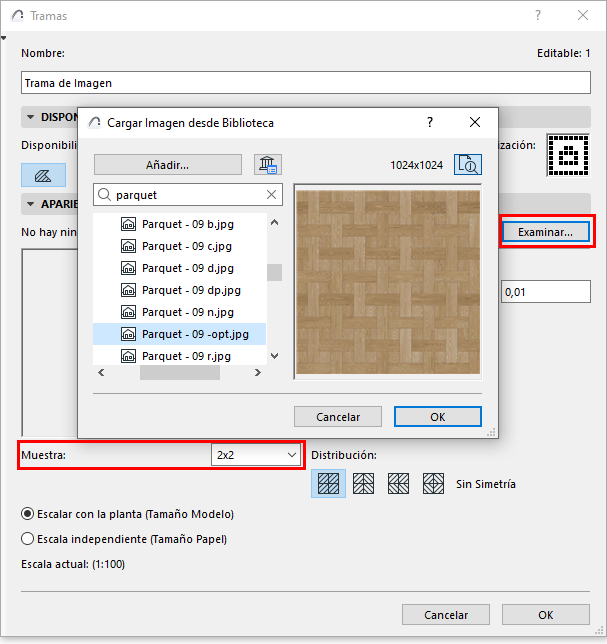607x644 pixels.
Task: Click the 0,01 value input field
Action: (x=546, y=292)
